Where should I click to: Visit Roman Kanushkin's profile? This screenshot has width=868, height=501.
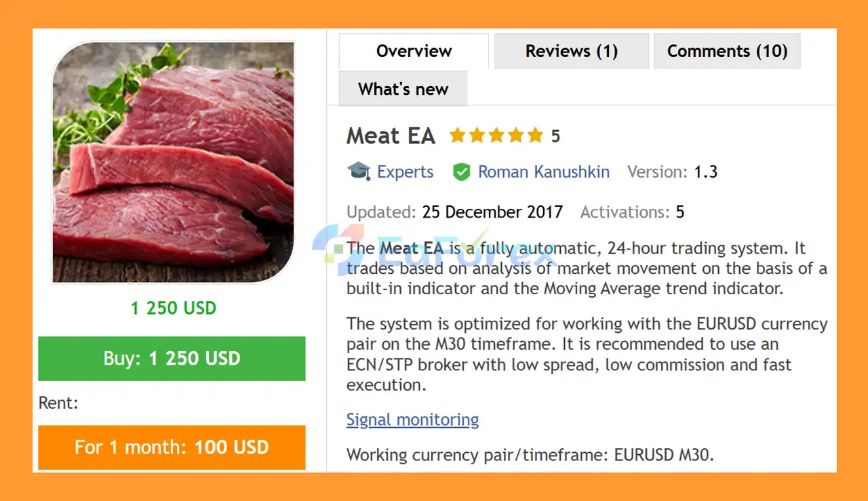(x=544, y=172)
